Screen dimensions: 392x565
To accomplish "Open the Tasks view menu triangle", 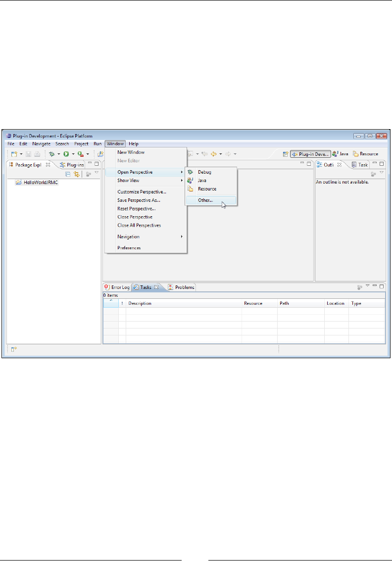I will coord(367,286).
